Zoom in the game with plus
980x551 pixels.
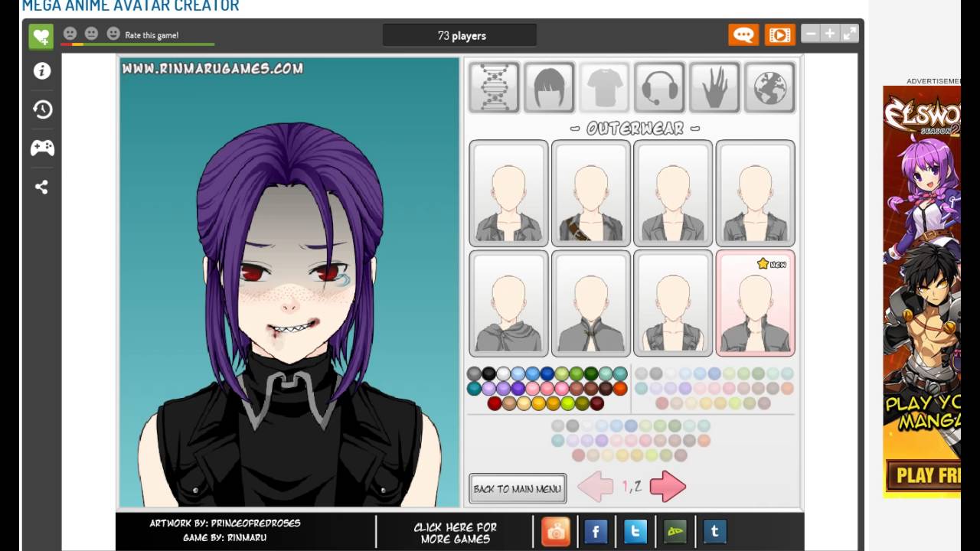click(830, 34)
